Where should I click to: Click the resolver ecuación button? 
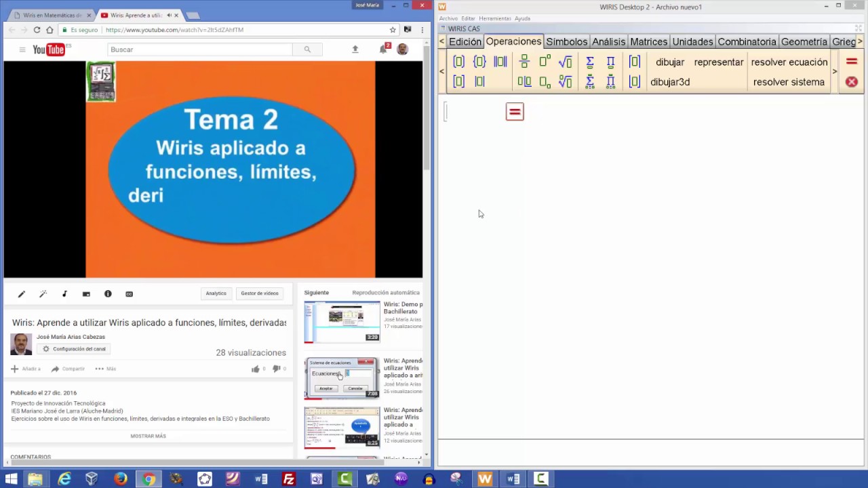point(789,62)
